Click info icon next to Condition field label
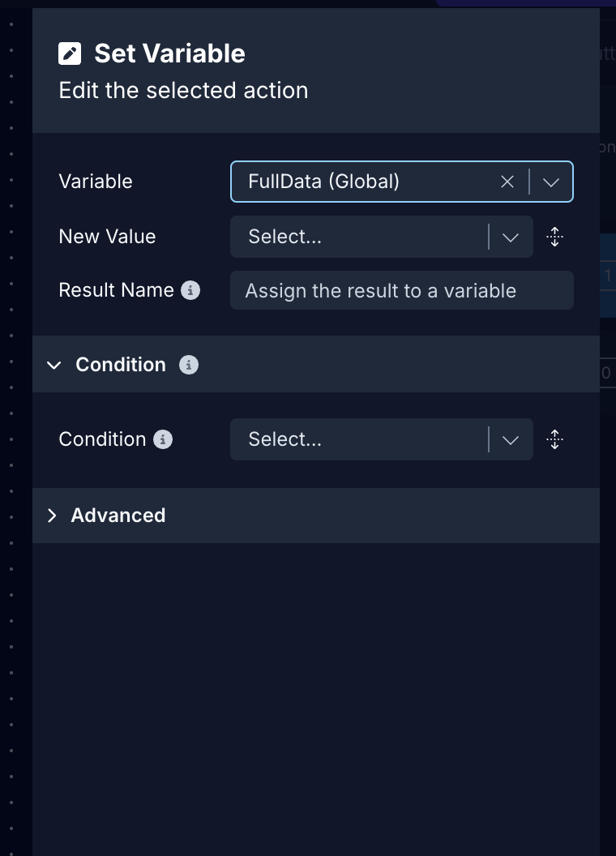Image resolution: width=616 pixels, height=856 pixels. coord(163,439)
